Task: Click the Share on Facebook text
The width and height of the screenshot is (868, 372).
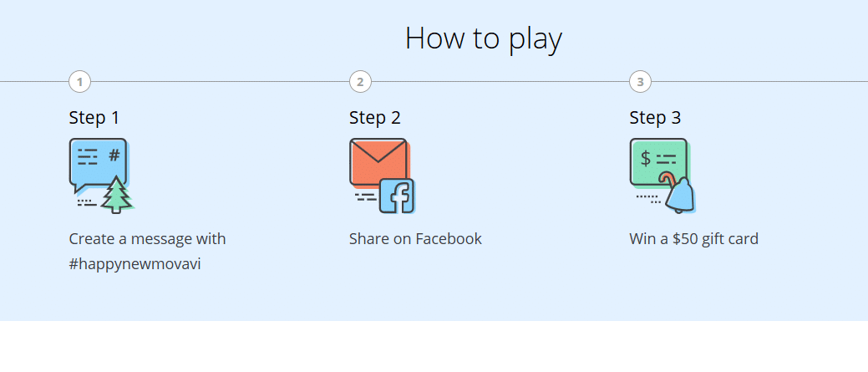Action: (416, 238)
